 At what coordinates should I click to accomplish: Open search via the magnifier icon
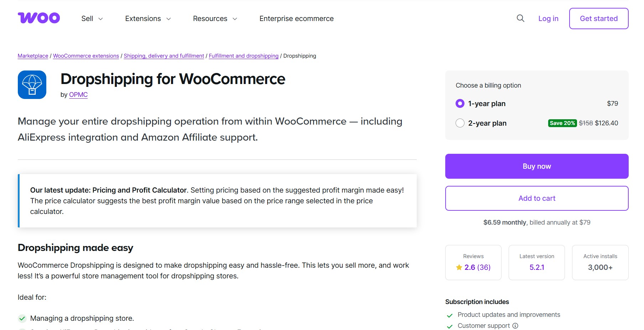click(x=520, y=18)
